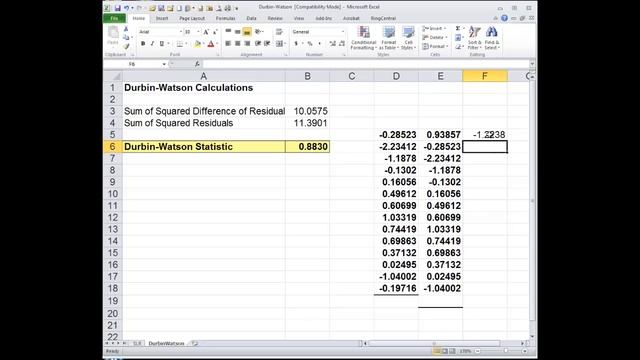Click cell B6 with value 0.8830
This screenshot has height=360, width=640.
coord(307,147)
